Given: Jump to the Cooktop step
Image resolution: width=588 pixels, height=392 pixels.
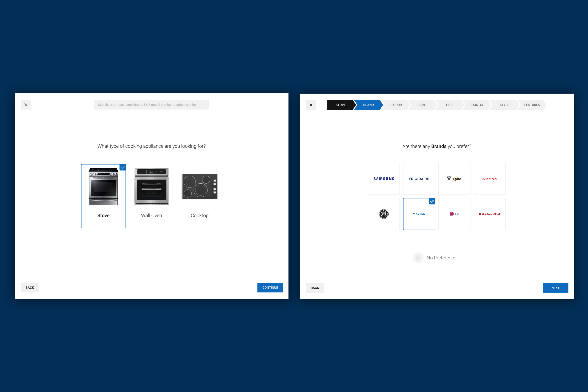Looking at the screenshot, I should point(477,105).
